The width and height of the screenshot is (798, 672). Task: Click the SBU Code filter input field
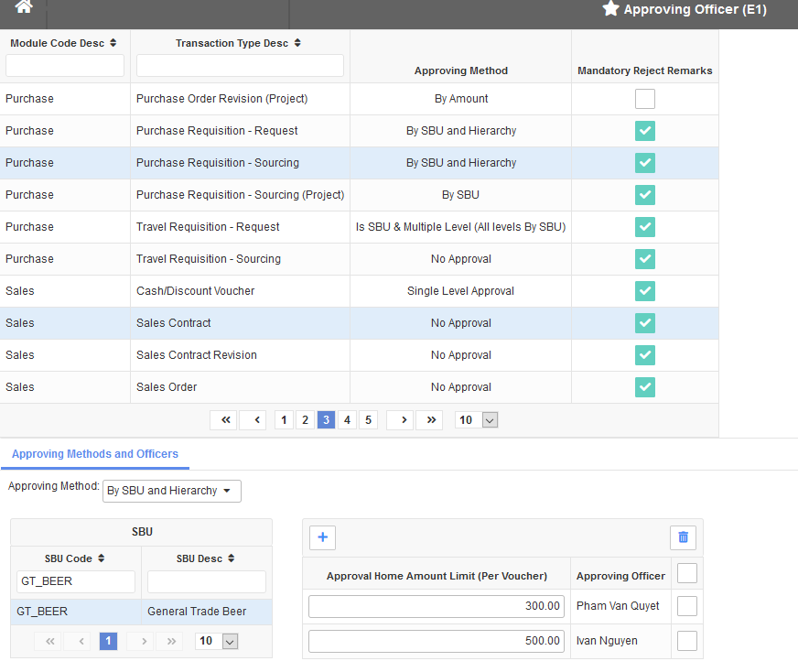pyautogui.click(x=75, y=581)
